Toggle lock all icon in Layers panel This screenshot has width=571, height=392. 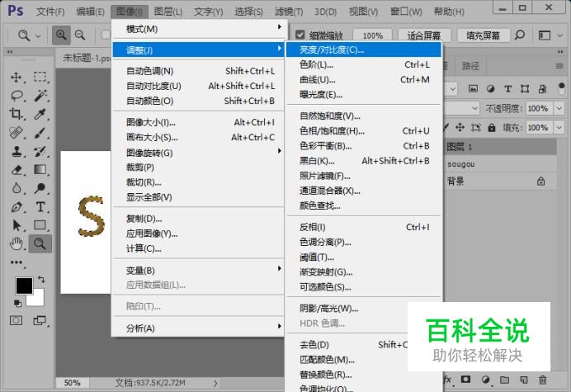(x=492, y=128)
